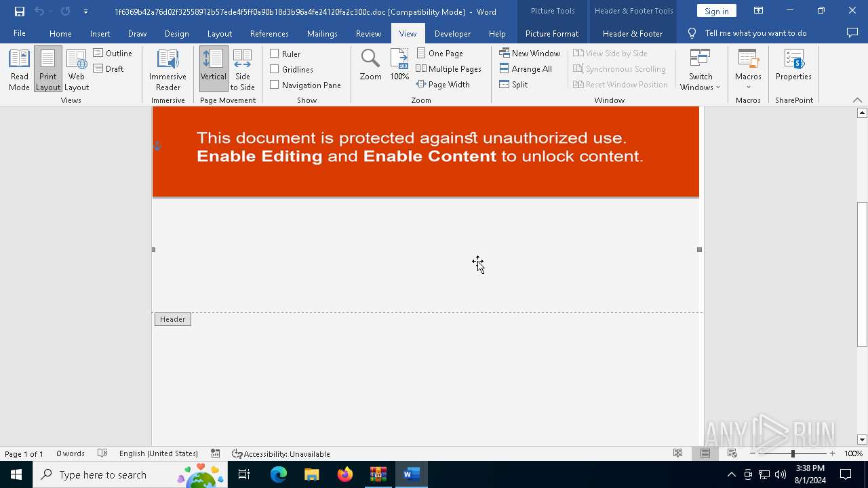Image resolution: width=868 pixels, height=488 pixels.
Task: Click Accessibility: Unavailable status
Action: pyautogui.click(x=281, y=453)
